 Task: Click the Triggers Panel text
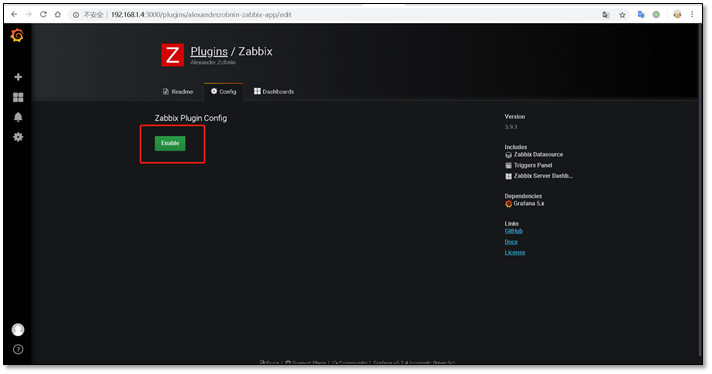click(x=533, y=165)
